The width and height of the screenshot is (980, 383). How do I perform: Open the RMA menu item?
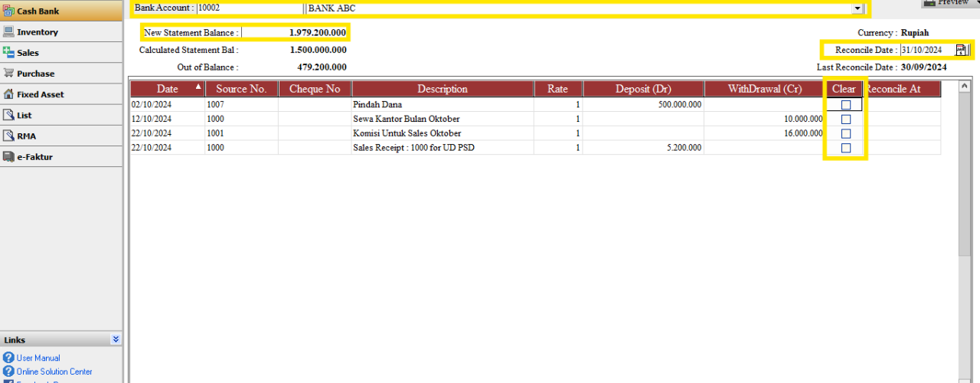click(x=26, y=136)
